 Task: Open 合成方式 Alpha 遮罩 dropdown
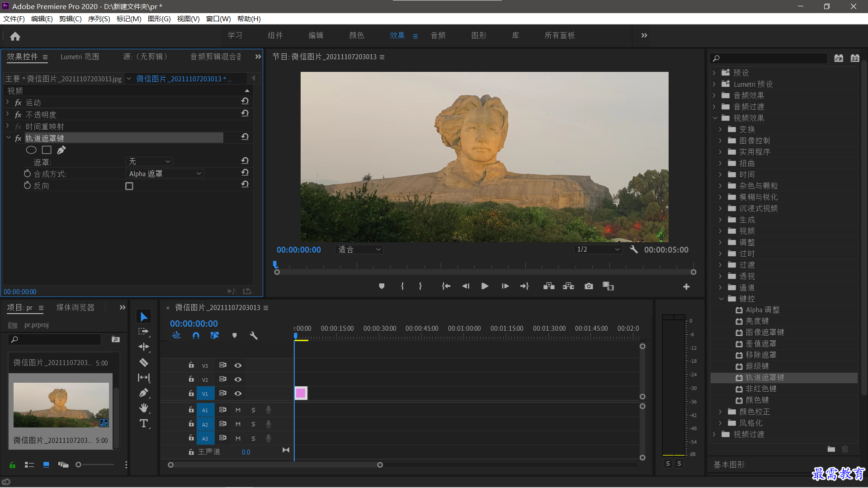[x=165, y=174]
